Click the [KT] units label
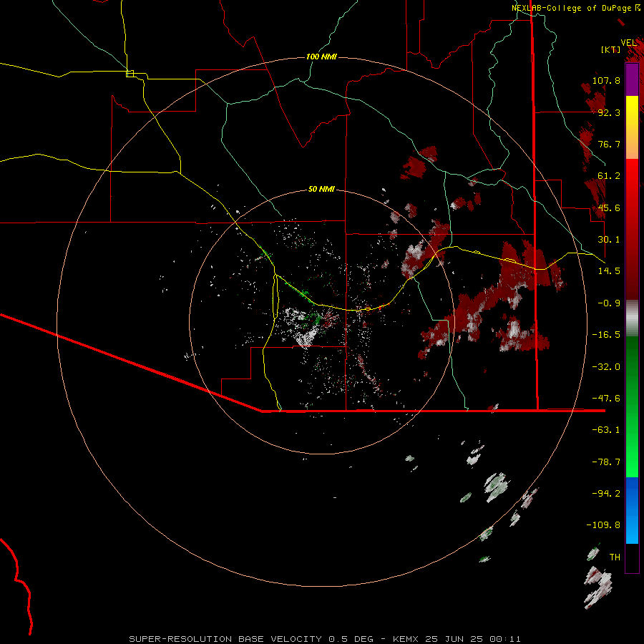The height and width of the screenshot is (644, 644). point(611,49)
